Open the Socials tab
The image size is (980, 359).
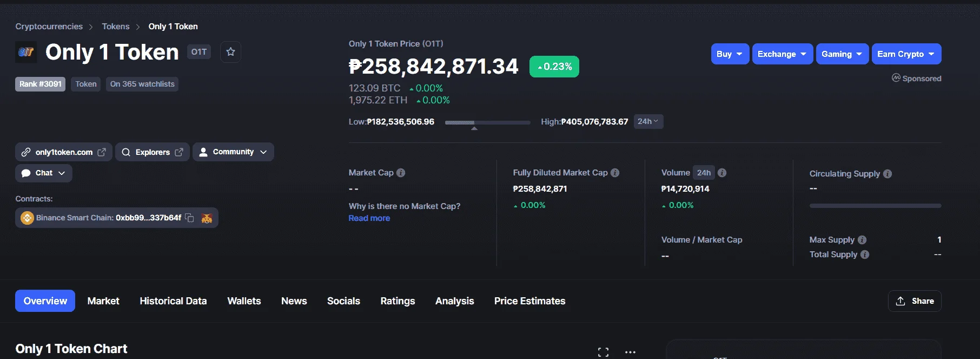(x=343, y=301)
